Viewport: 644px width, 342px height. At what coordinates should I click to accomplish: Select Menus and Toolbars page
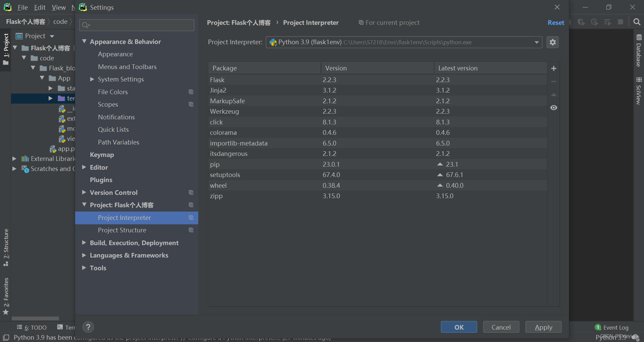(x=127, y=67)
